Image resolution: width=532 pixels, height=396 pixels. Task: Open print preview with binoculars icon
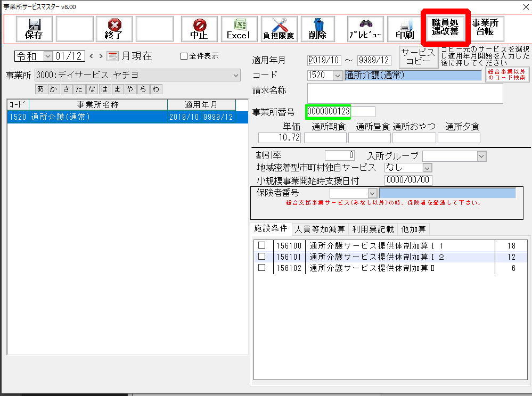[x=365, y=29]
